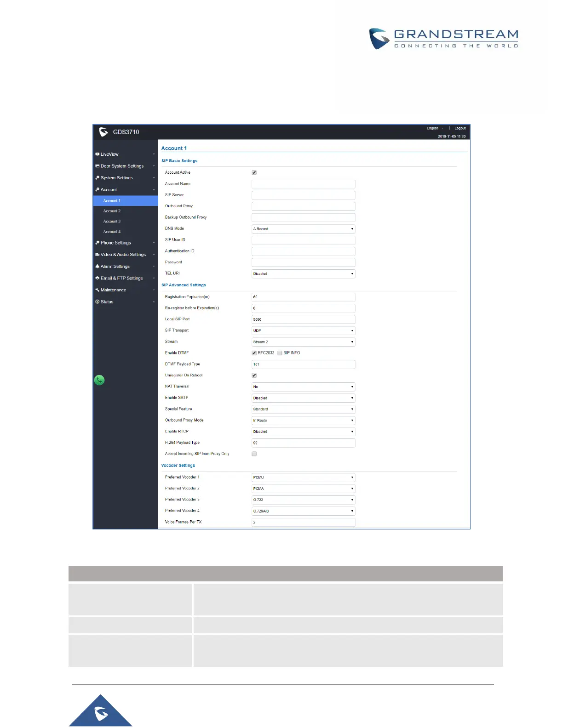Click the Backup Outbound Proxy field

304,217
